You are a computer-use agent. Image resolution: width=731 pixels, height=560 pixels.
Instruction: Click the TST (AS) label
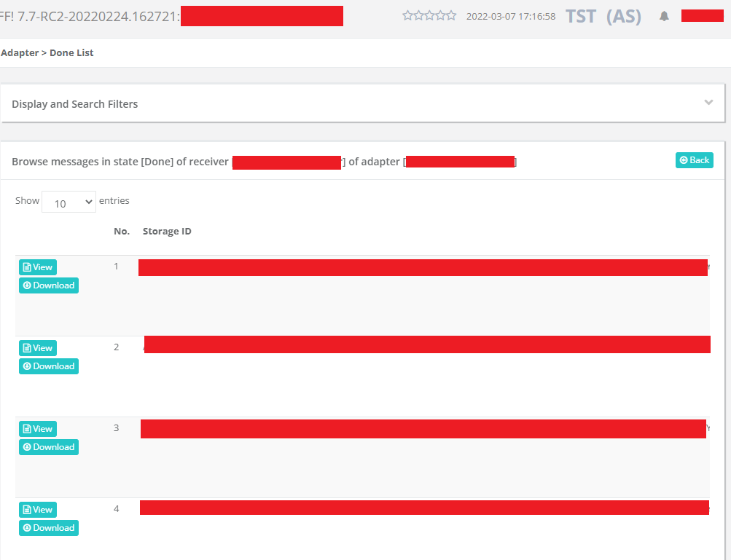(x=601, y=15)
